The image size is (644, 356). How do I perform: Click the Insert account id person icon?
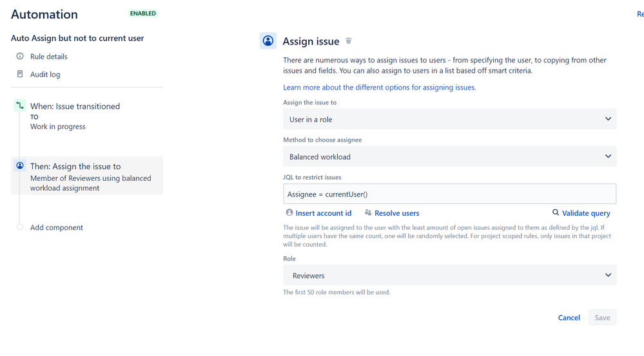point(289,212)
